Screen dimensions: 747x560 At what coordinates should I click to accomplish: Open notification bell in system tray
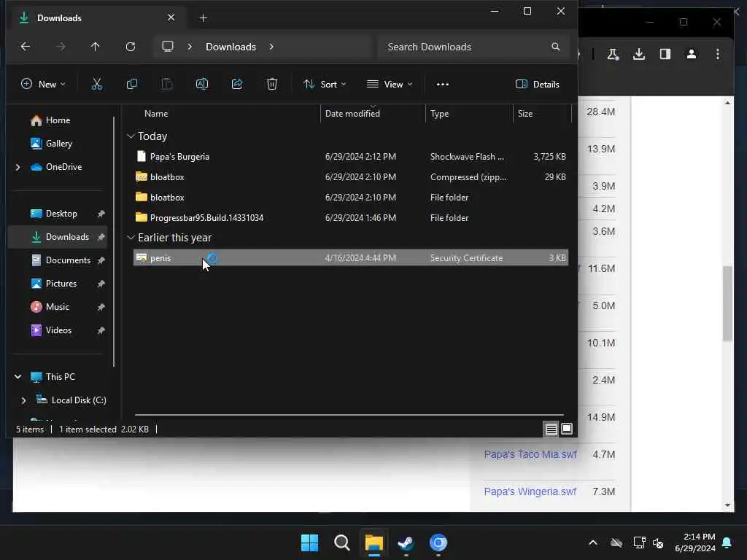[727, 542]
